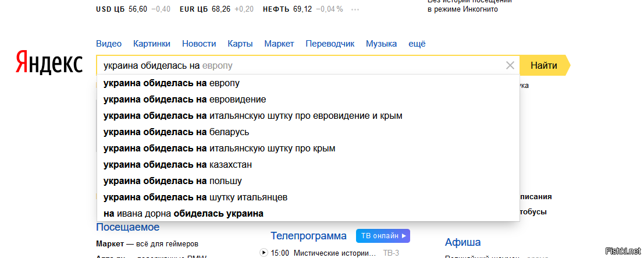Choose suggestion ending 'итальянскую шутку про крым'

(308, 149)
